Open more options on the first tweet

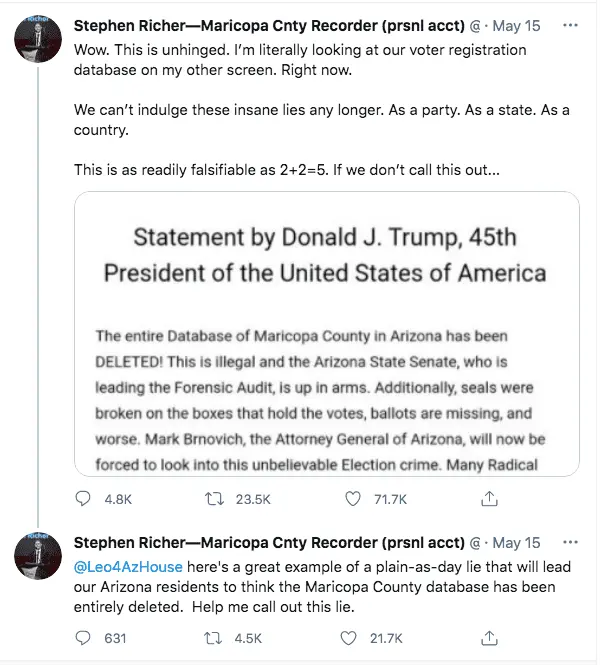pyautogui.click(x=569, y=23)
